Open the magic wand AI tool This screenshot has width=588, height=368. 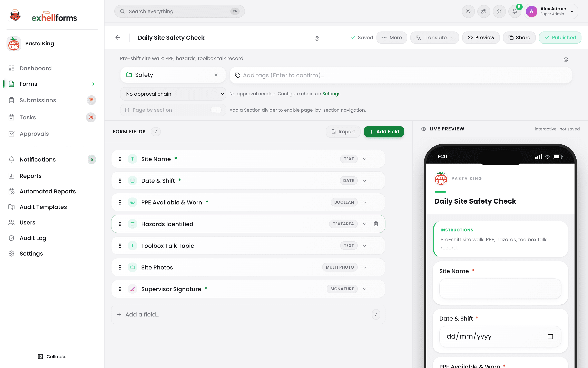point(483,11)
